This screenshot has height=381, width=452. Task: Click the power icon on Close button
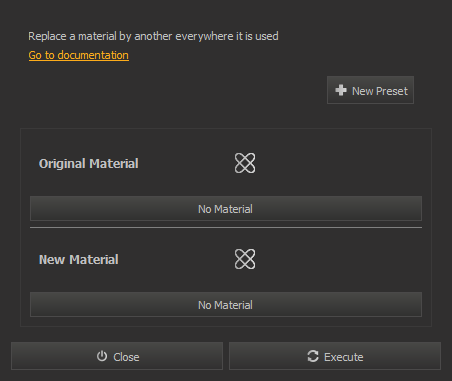click(x=102, y=356)
